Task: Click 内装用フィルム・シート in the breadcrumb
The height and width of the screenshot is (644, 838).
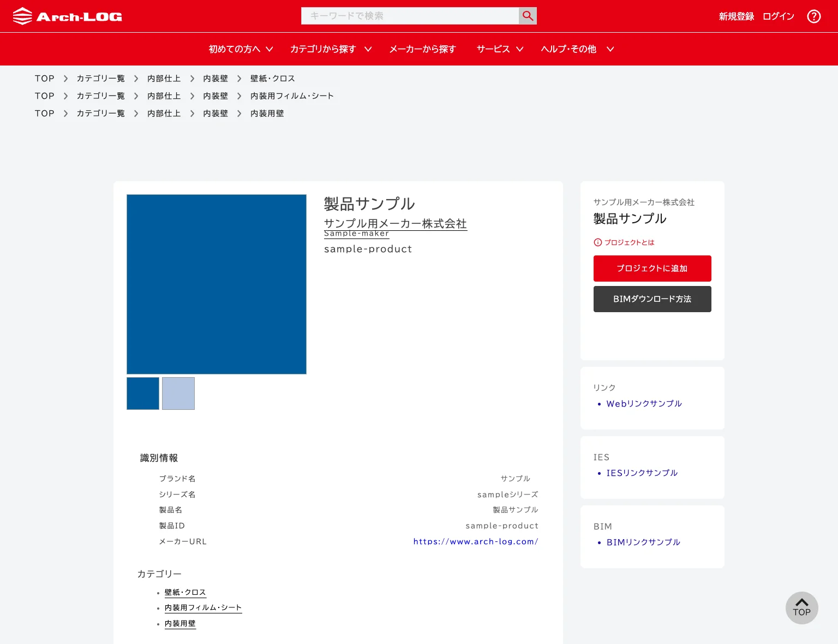Action: pyautogui.click(x=292, y=96)
